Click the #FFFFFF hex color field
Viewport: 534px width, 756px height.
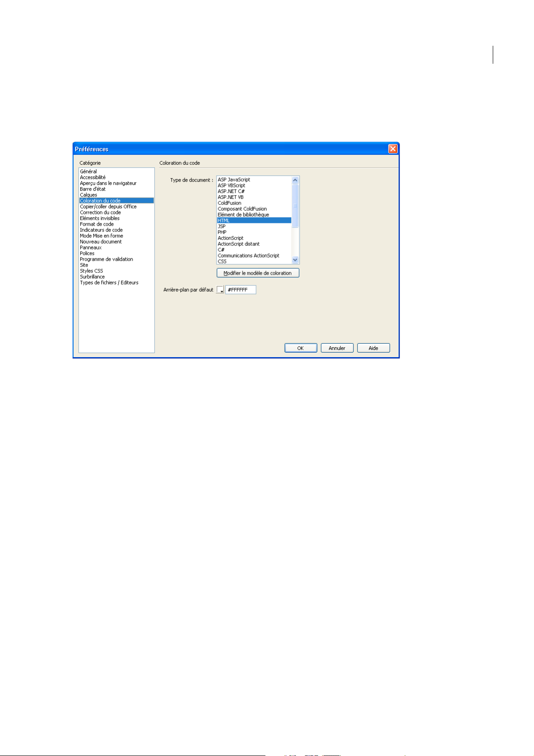(x=241, y=290)
